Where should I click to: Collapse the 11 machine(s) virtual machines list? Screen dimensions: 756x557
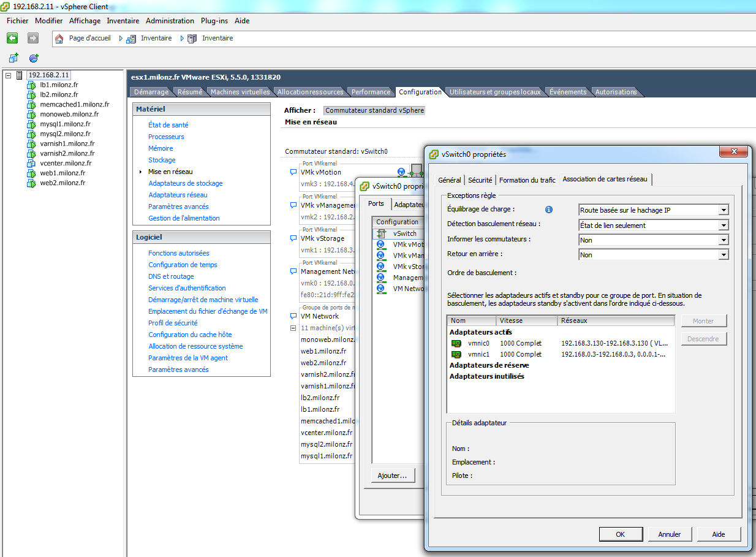tap(293, 328)
